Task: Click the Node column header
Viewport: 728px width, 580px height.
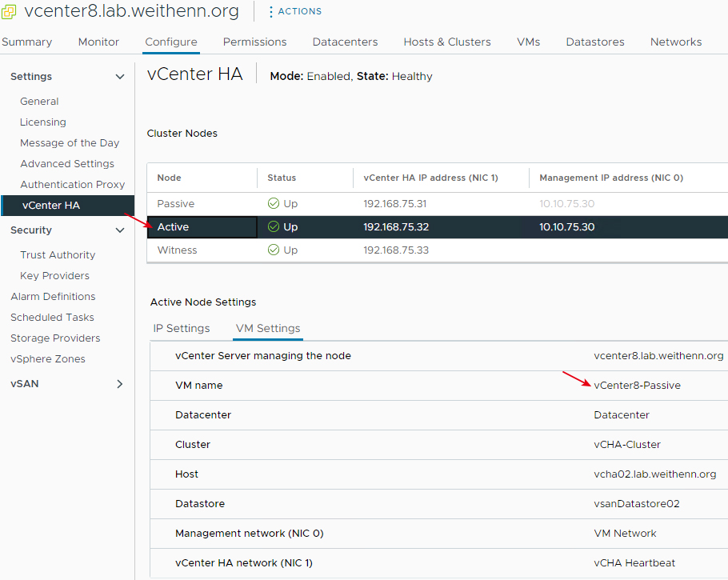Action: pyautogui.click(x=169, y=178)
